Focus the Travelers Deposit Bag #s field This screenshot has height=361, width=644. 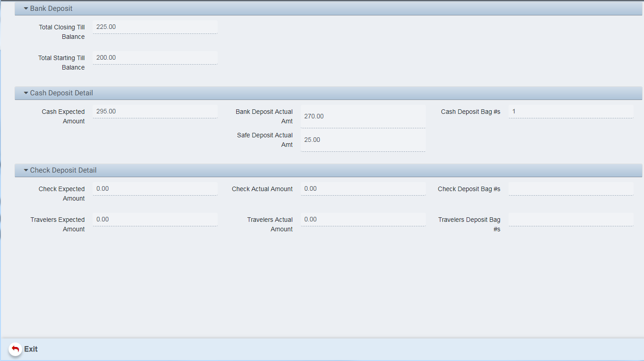pos(570,220)
